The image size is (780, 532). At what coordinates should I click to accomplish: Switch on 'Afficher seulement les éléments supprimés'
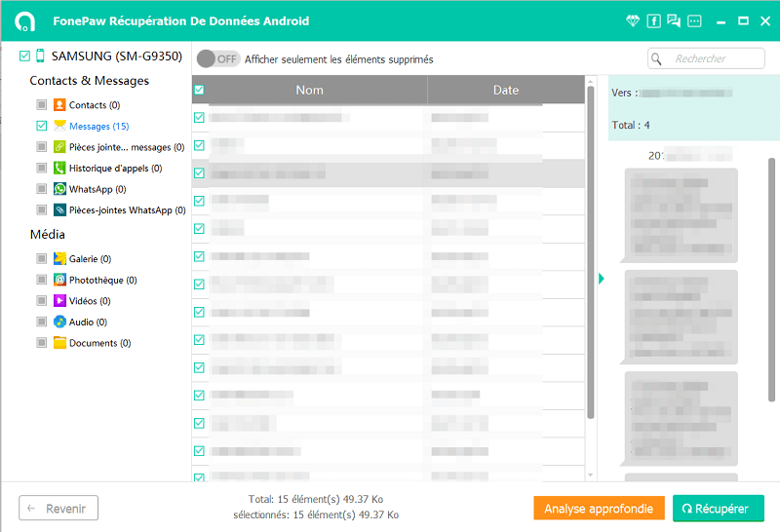218,58
